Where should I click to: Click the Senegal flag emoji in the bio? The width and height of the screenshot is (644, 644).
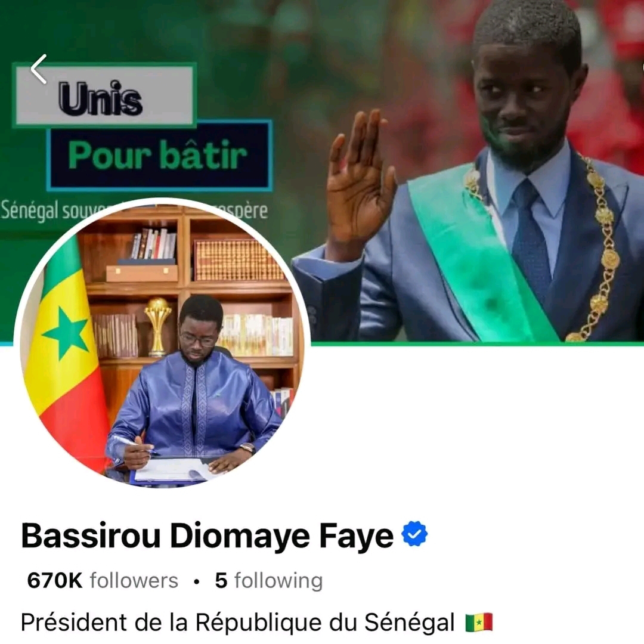[x=479, y=623]
